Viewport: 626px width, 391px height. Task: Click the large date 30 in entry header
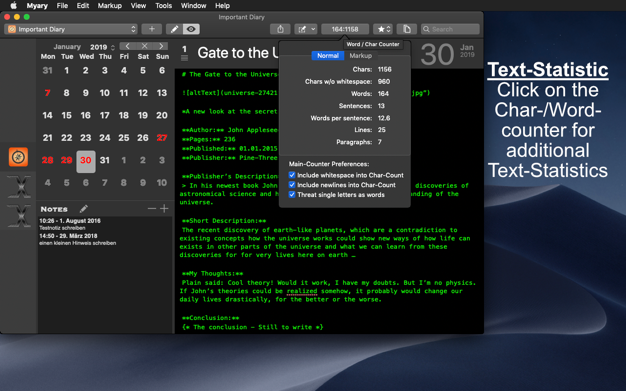tap(437, 54)
